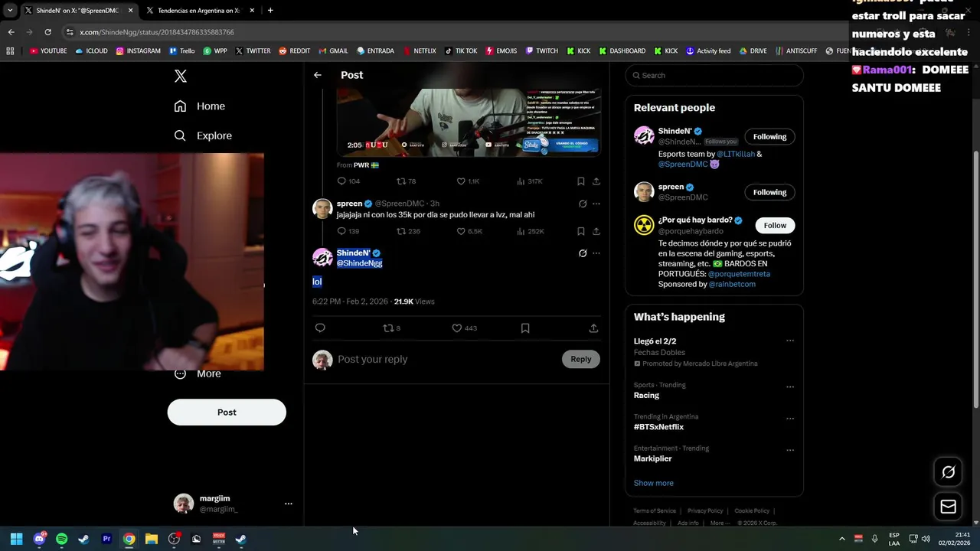Open Premiere Pro from the taskbar
This screenshot has width=980, height=551.
click(x=106, y=539)
